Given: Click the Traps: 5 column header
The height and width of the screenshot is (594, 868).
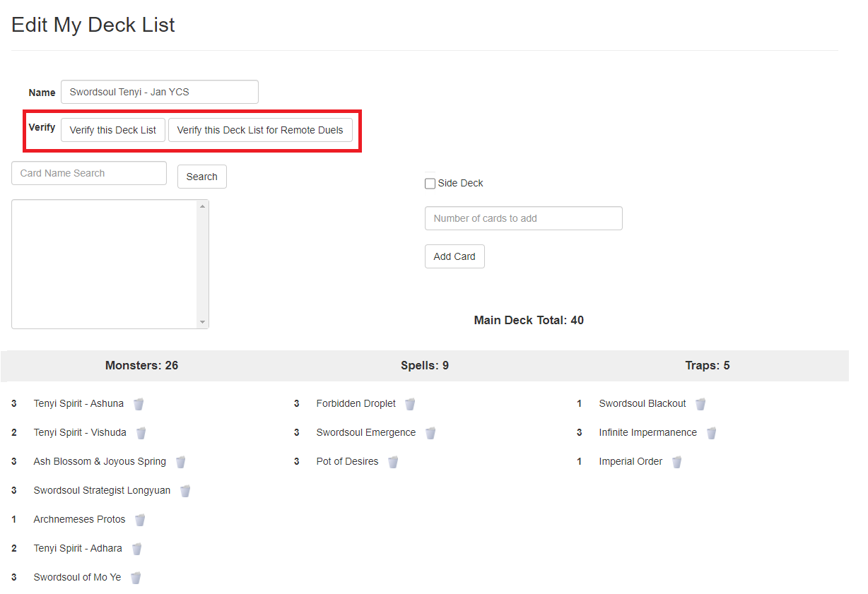Looking at the screenshot, I should [708, 366].
